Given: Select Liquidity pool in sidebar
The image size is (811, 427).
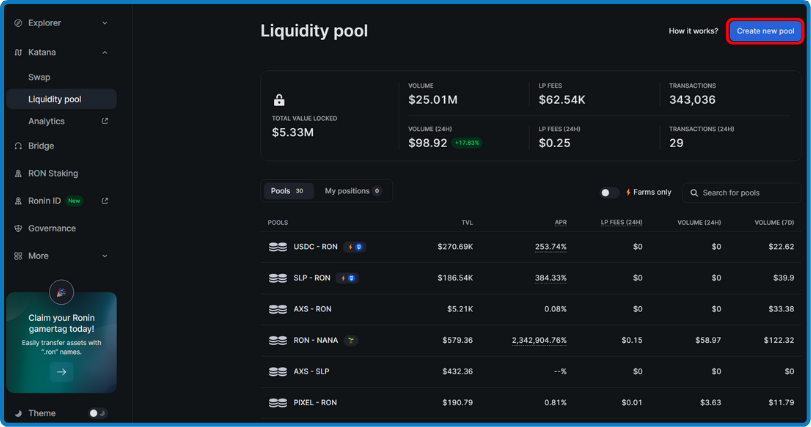Looking at the screenshot, I should click(x=62, y=99).
